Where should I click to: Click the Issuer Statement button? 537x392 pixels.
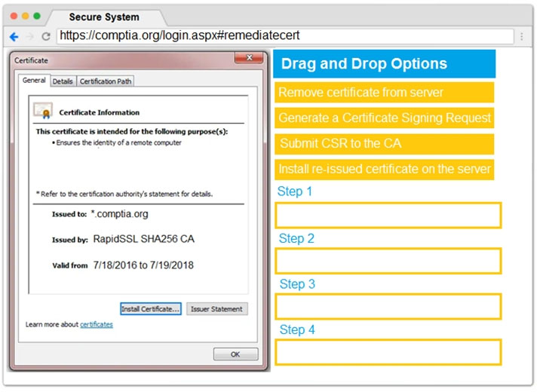[216, 309]
